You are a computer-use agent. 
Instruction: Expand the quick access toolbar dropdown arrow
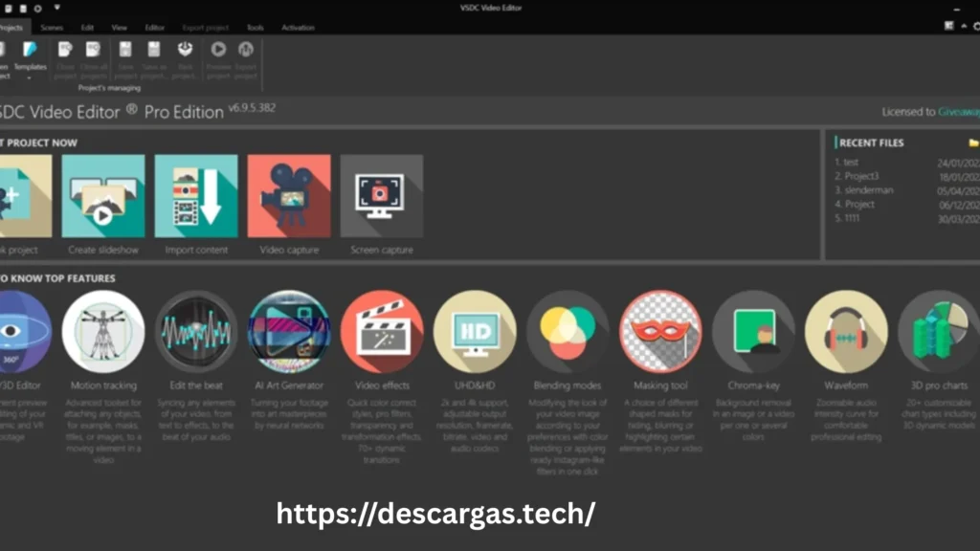point(56,8)
